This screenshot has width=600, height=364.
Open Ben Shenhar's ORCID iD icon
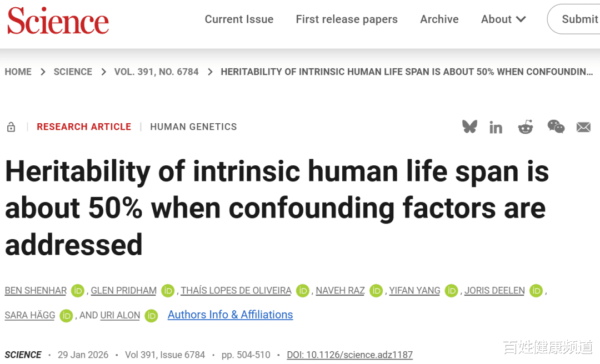(x=77, y=291)
